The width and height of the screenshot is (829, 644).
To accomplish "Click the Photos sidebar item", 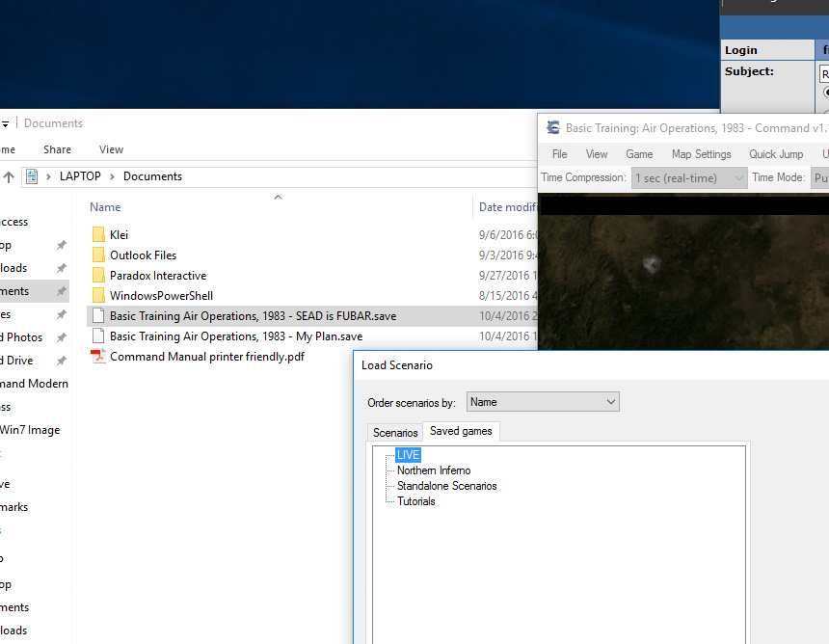I will click(21, 337).
